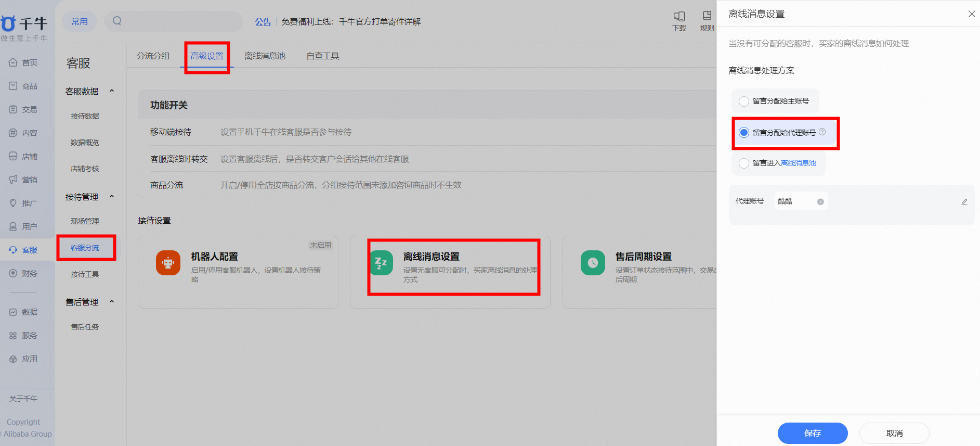Image resolution: width=980 pixels, height=446 pixels.
Task: Click the 保存 save button
Action: [x=813, y=433]
